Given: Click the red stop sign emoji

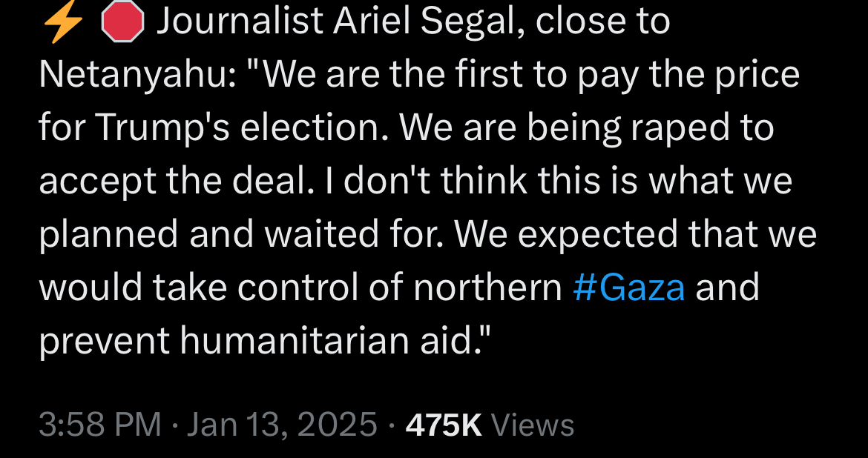Looking at the screenshot, I should (x=123, y=22).
